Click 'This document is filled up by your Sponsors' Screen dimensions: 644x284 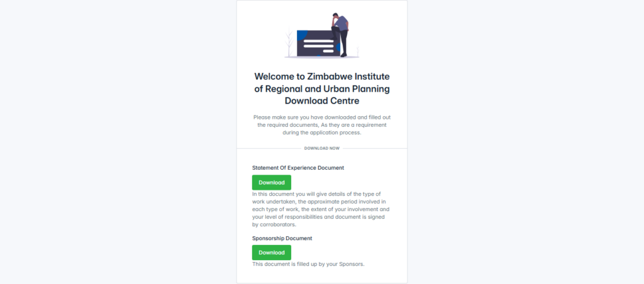tap(308, 264)
